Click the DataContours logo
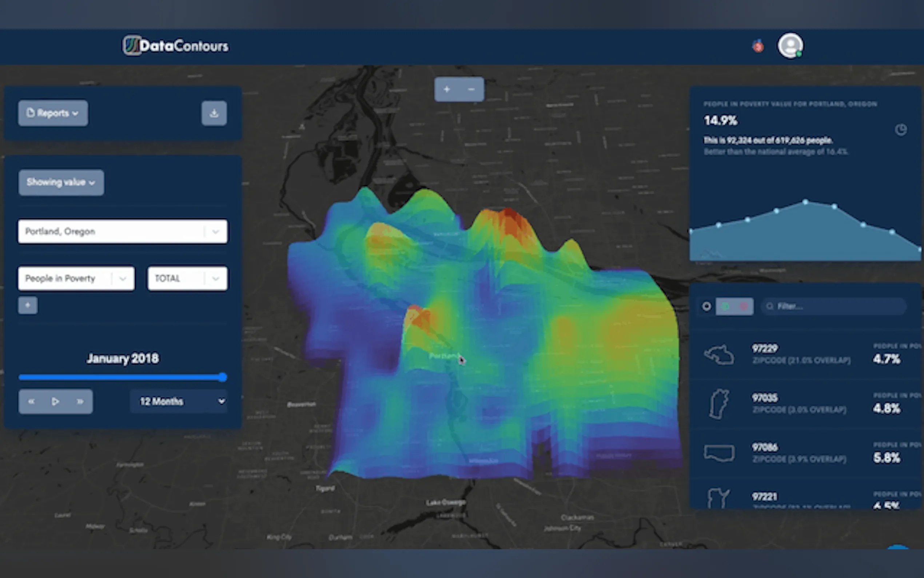924x578 pixels. coord(175,46)
